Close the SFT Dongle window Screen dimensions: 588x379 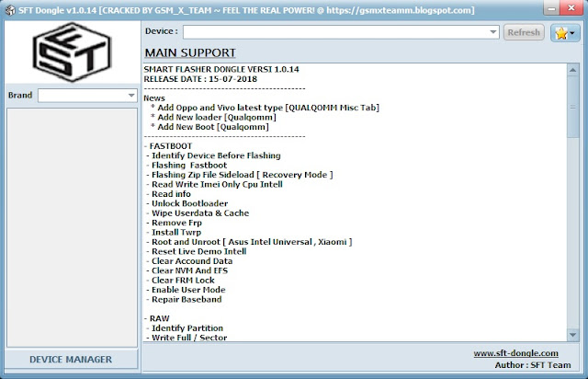click(571, 8)
